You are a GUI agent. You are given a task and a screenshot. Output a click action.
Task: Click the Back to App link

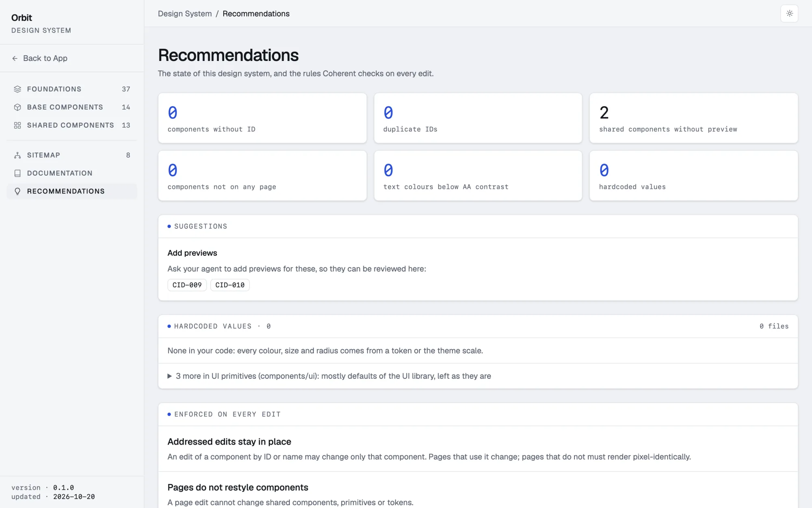(x=39, y=59)
